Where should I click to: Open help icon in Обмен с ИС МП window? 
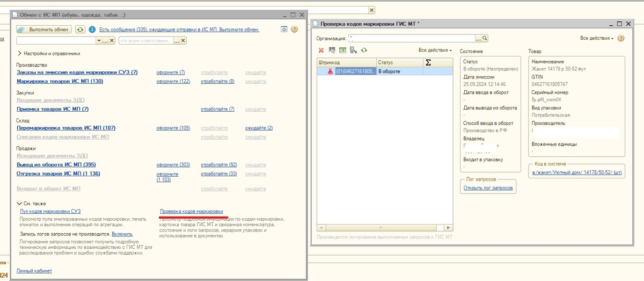coord(294,30)
